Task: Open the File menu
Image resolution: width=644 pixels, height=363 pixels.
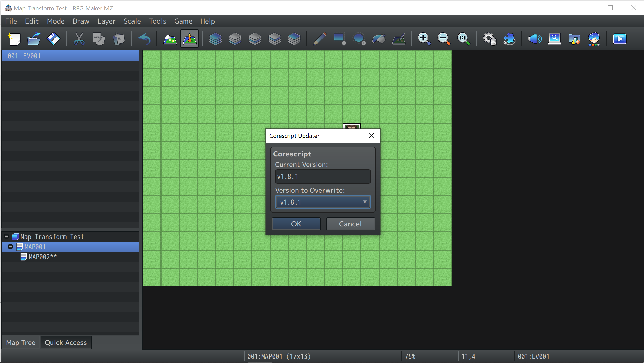Action: [11, 21]
